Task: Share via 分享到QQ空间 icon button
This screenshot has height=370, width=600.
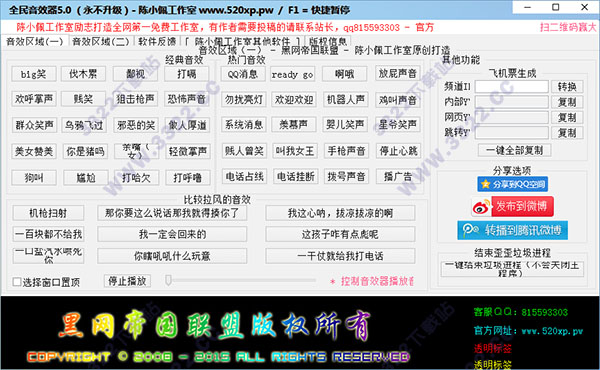Action: click(x=512, y=184)
